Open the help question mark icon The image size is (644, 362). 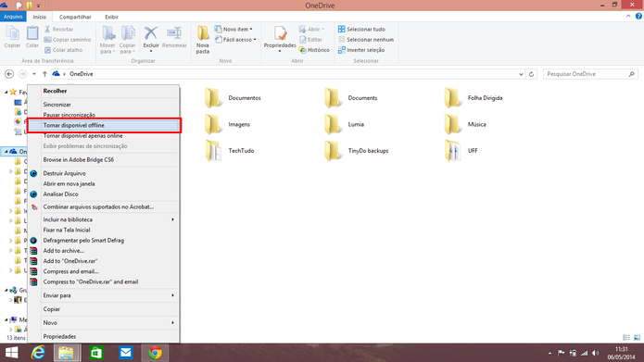[x=638, y=17]
